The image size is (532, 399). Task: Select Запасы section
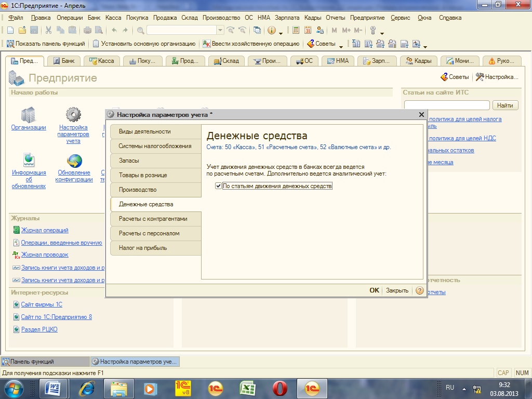click(x=156, y=161)
